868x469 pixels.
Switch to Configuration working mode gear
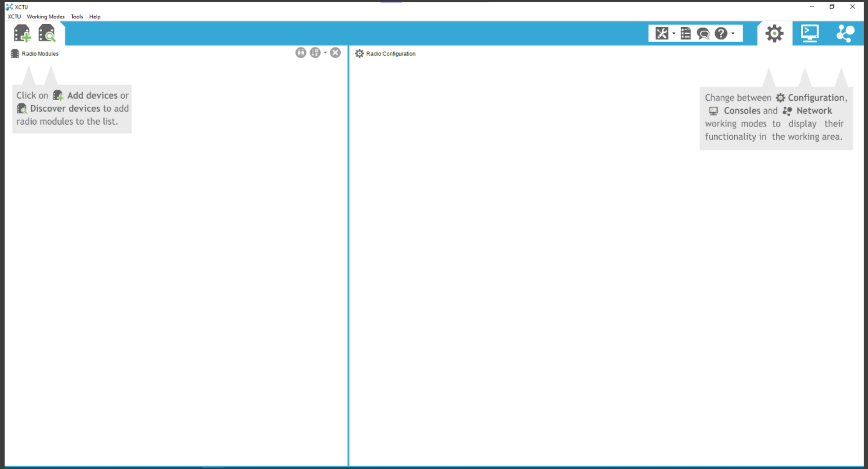tap(774, 33)
